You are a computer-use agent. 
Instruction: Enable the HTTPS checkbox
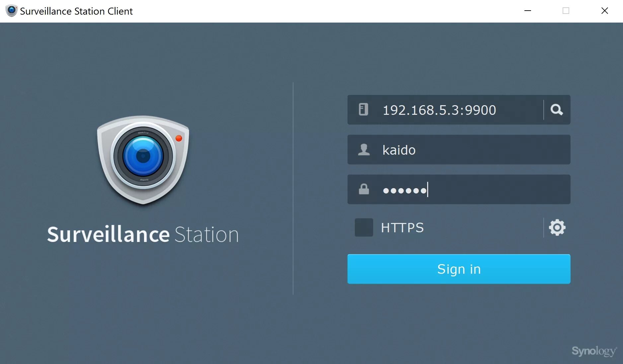click(364, 228)
